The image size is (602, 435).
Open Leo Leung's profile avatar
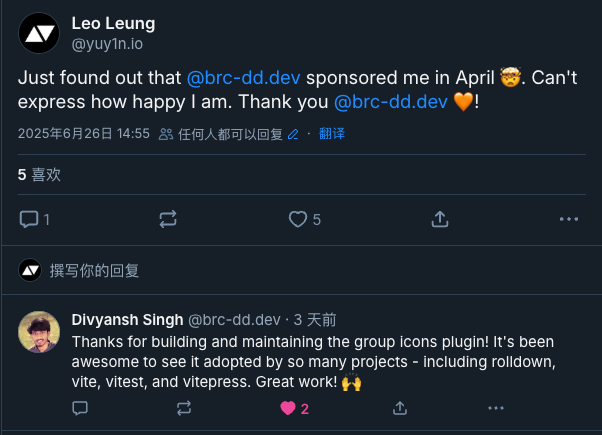[39, 33]
